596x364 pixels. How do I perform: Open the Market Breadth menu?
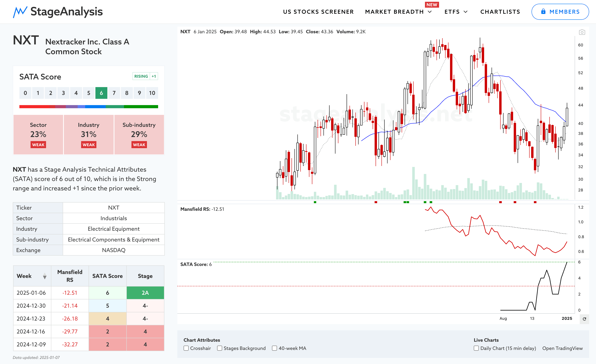click(x=394, y=12)
